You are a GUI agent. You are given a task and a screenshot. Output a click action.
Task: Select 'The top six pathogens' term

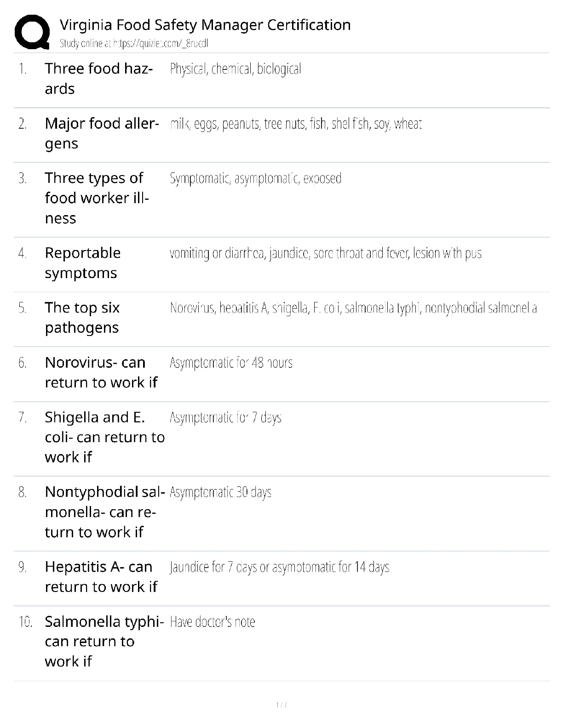click(x=82, y=318)
